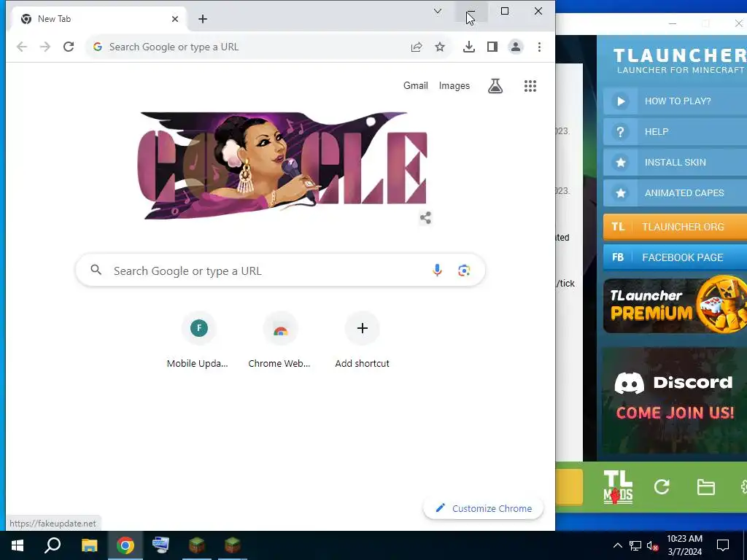Viewport: 747px width, 560px height.
Task: Visit TLAUNCHER.ORG button
Action: (x=675, y=227)
